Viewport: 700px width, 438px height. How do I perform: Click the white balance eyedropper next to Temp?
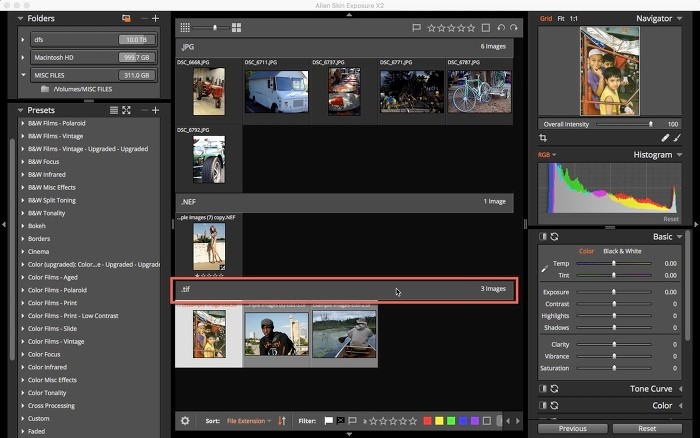pyautogui.click(x=544, y=269)
